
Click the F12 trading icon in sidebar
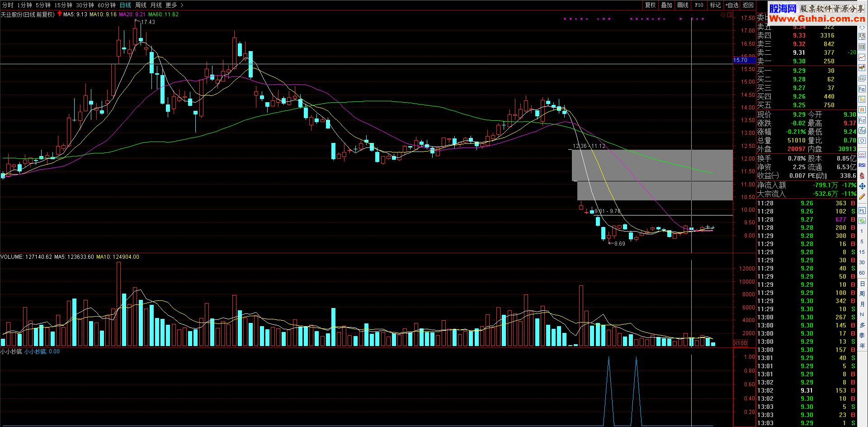[x=862, y=120]
